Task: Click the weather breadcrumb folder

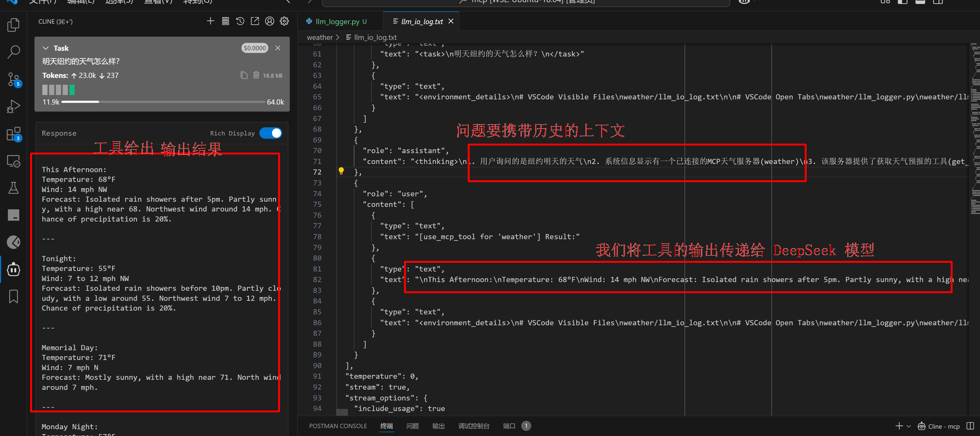Action: [320, 37]
